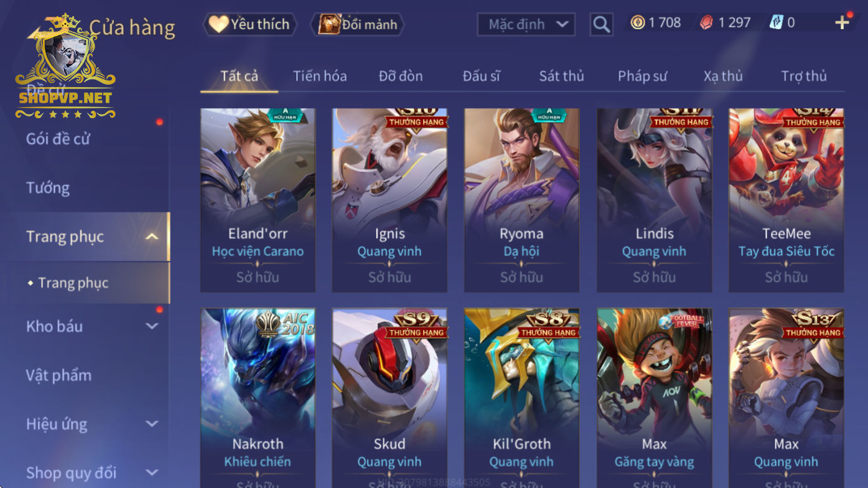
Task: Expand the Hiệu ứng sidebar section
Action: click(x=152, y=424)
